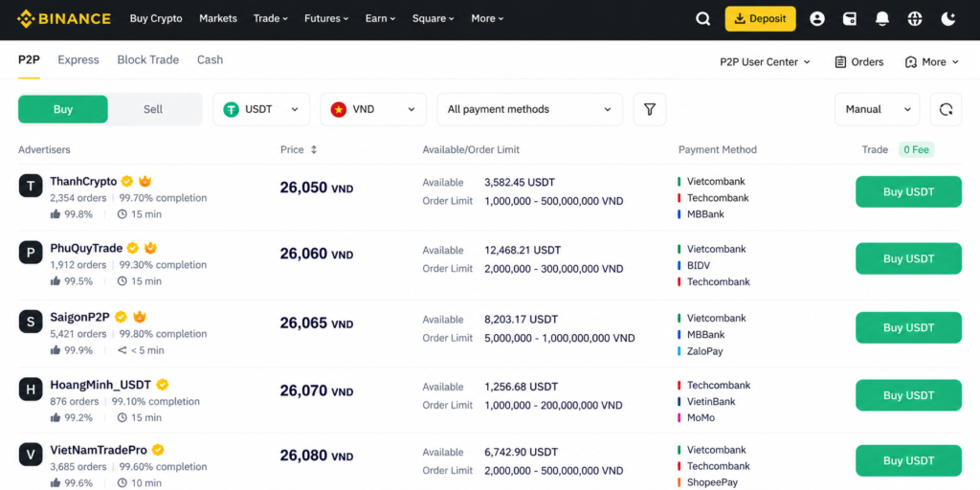Select the Buy toggle

point(63,109)
